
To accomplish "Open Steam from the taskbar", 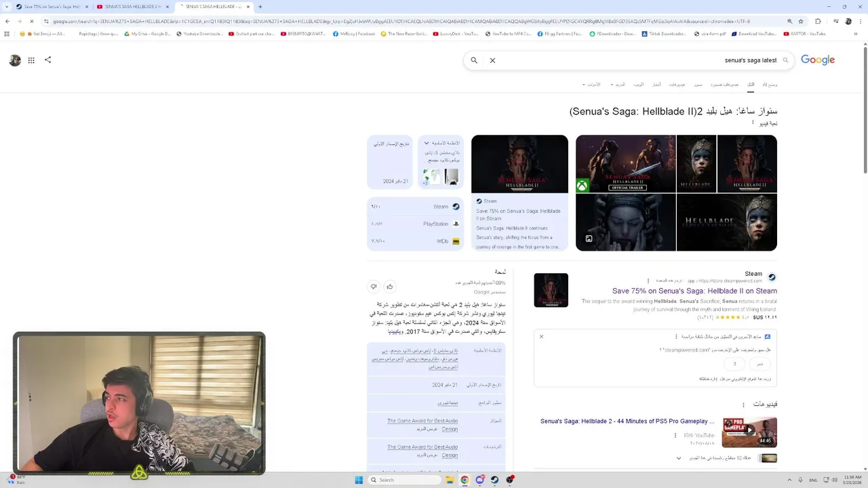I will tap(495, 480).
